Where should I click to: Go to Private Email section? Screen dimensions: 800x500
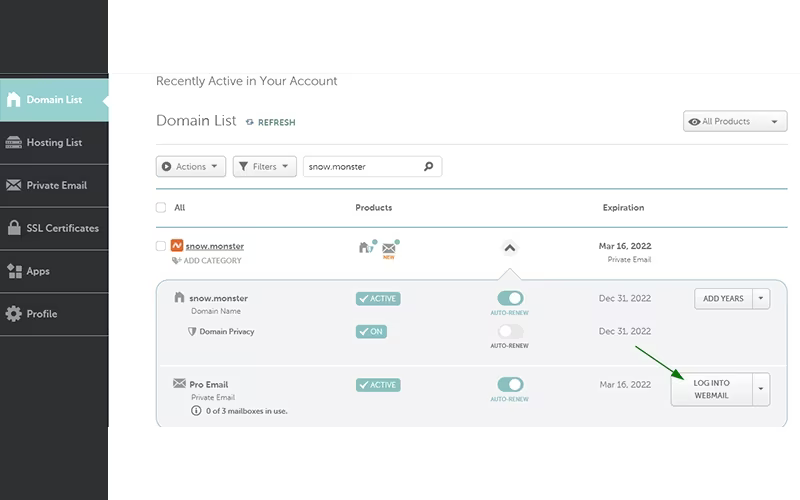54,185
